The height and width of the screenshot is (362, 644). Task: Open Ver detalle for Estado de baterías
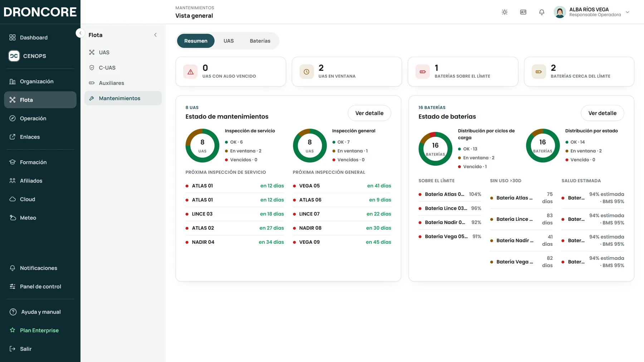(x=602, y=113)
